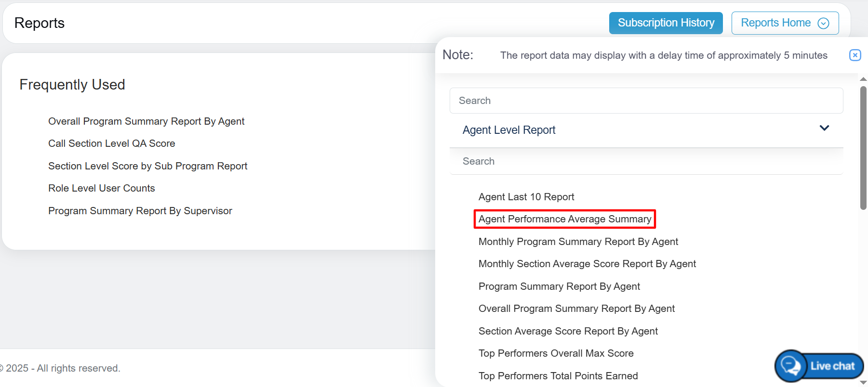Viewport: 868px width, 387px height.
Task: Open Subscription History
Action: (x=666, y=23)
